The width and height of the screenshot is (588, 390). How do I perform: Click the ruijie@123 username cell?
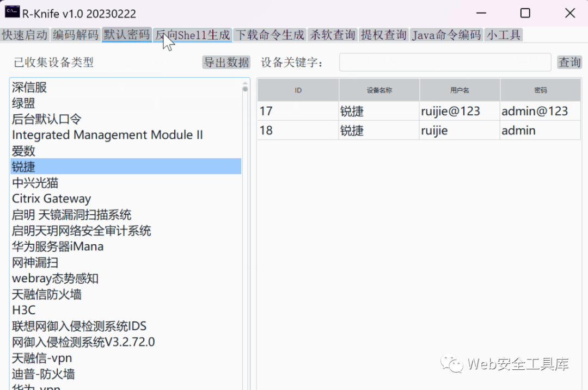[460, 111]
